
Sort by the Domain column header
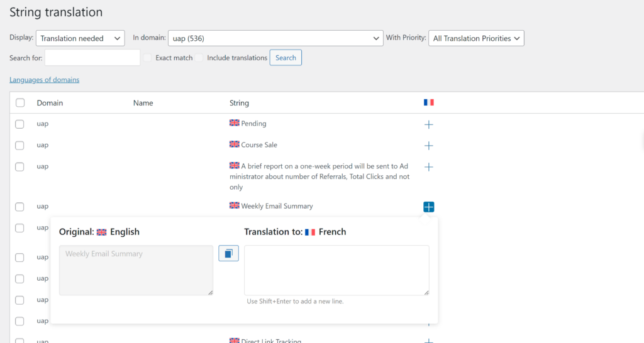[x=50, y=103]
